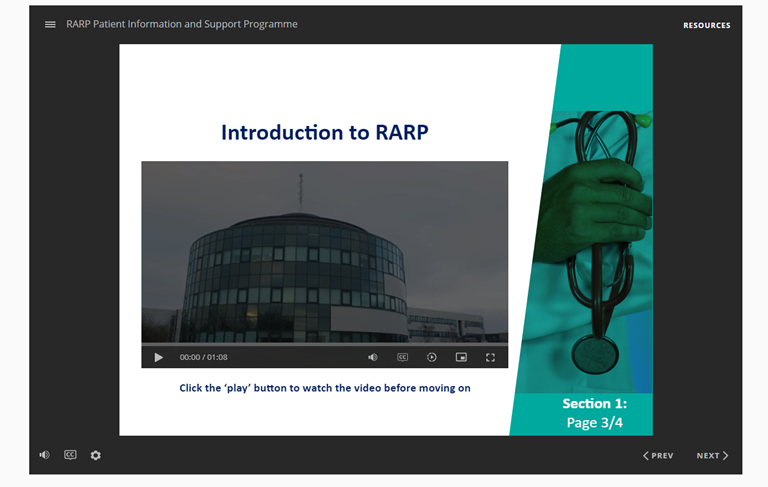Click the building video thumbnail

pos(325,252)
